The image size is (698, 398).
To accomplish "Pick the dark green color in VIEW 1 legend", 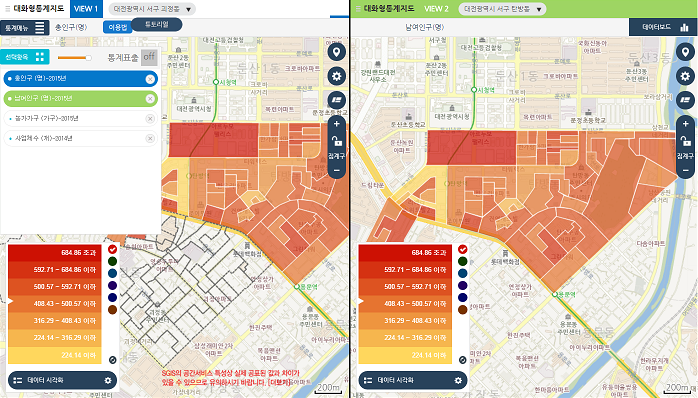I will coord(112,261).
